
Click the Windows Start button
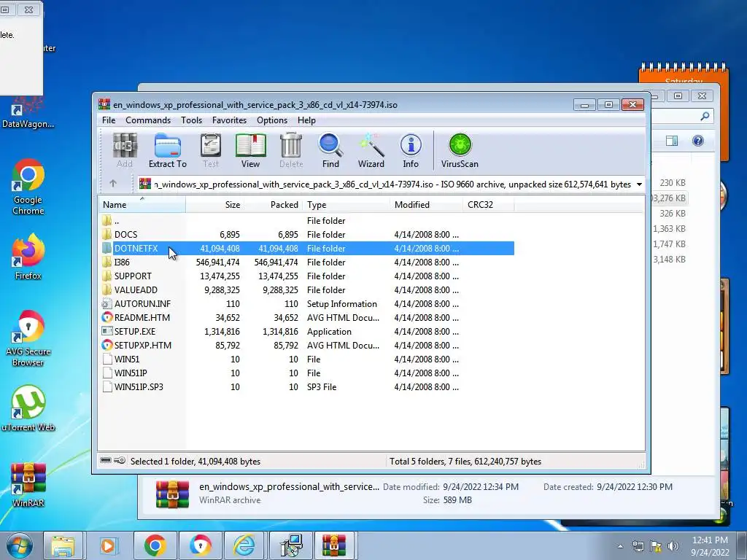(19, 545)
